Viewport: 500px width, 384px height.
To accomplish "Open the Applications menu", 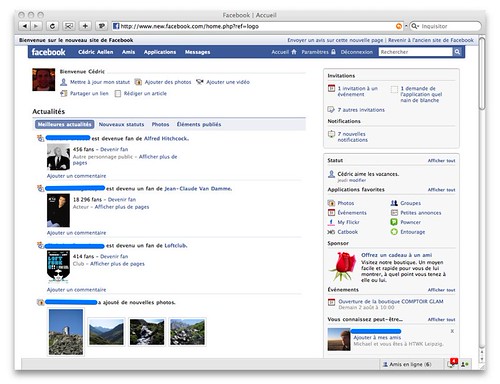I will [x=160, y=52].
